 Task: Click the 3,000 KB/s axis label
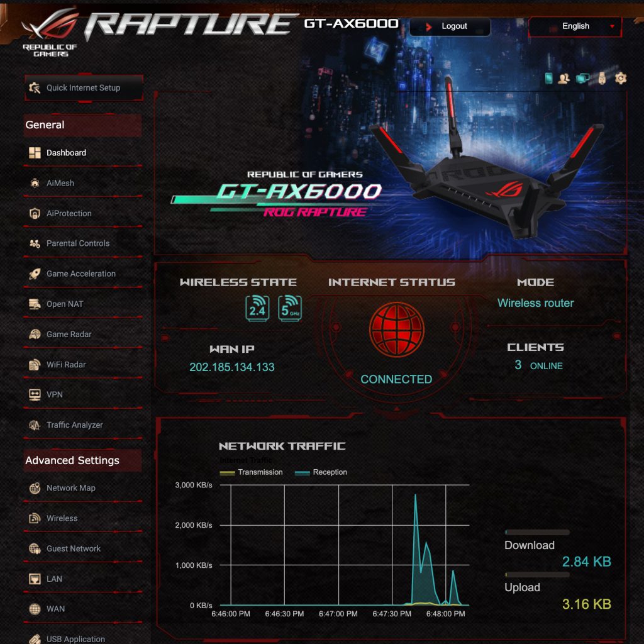point(194,485)
